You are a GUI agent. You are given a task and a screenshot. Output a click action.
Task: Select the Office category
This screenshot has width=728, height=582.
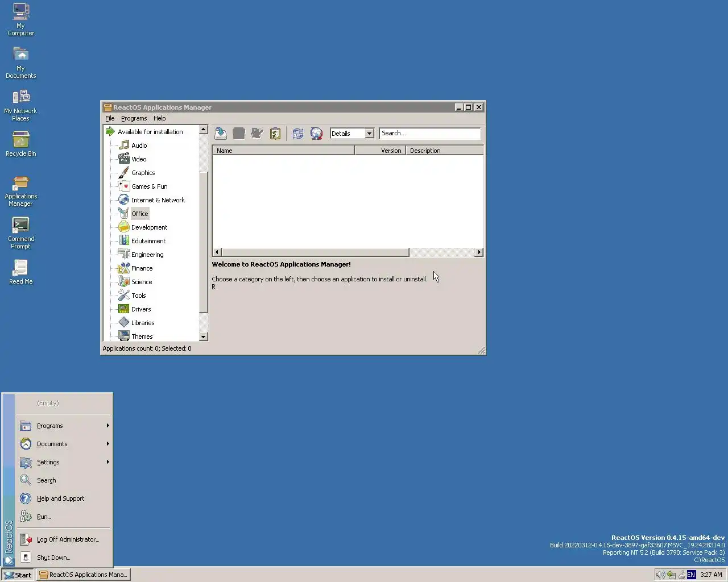139,214
